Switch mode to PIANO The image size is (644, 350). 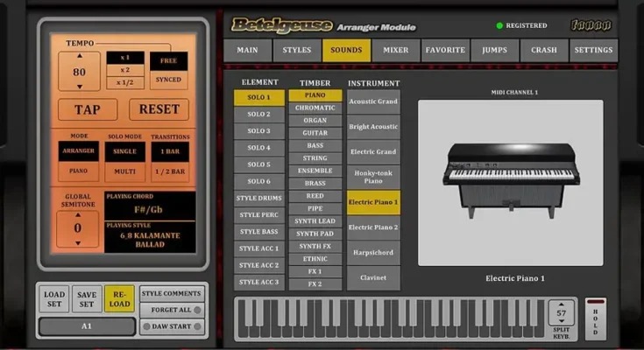(79, 171)
